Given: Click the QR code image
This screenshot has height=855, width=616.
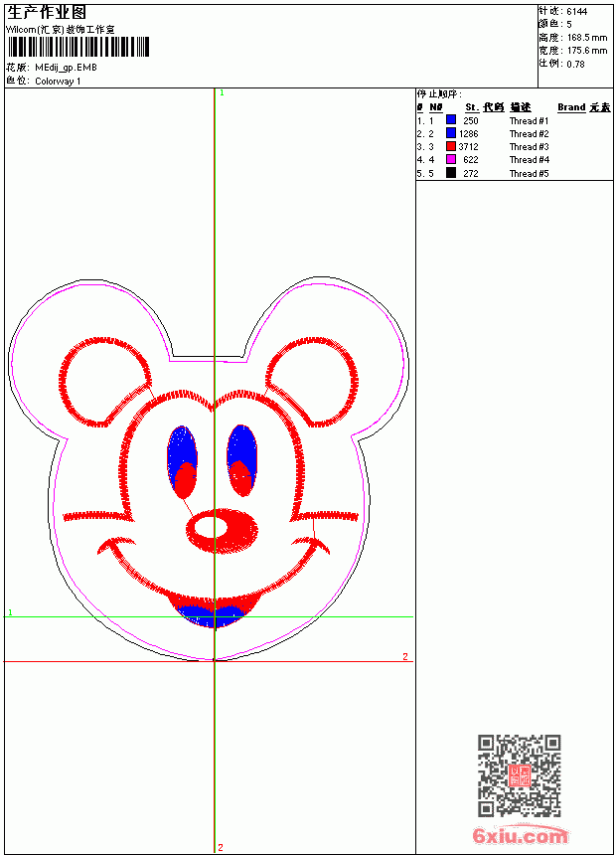Looking at the screenshot, I should [x=520, y=775].
